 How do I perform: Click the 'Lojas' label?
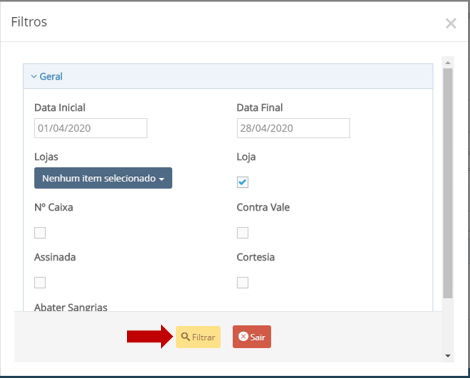[x=46, y=157]
